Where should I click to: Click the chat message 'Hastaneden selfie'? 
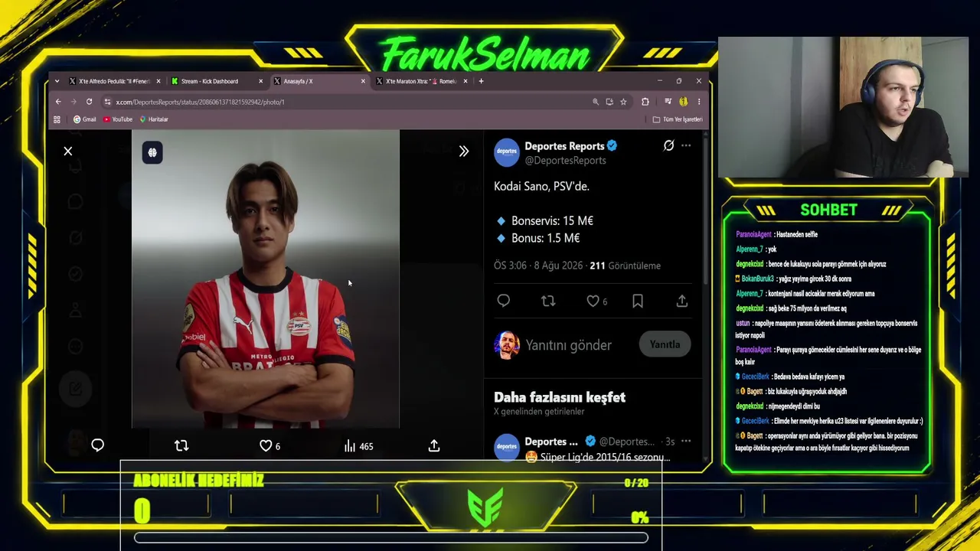coord(797,235)
